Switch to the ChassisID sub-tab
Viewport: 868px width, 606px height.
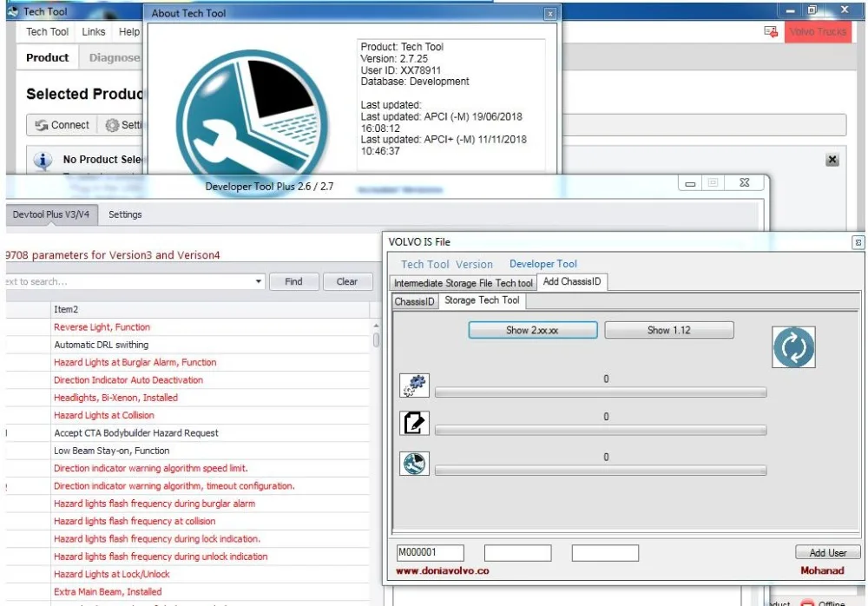tap(414, 301)
